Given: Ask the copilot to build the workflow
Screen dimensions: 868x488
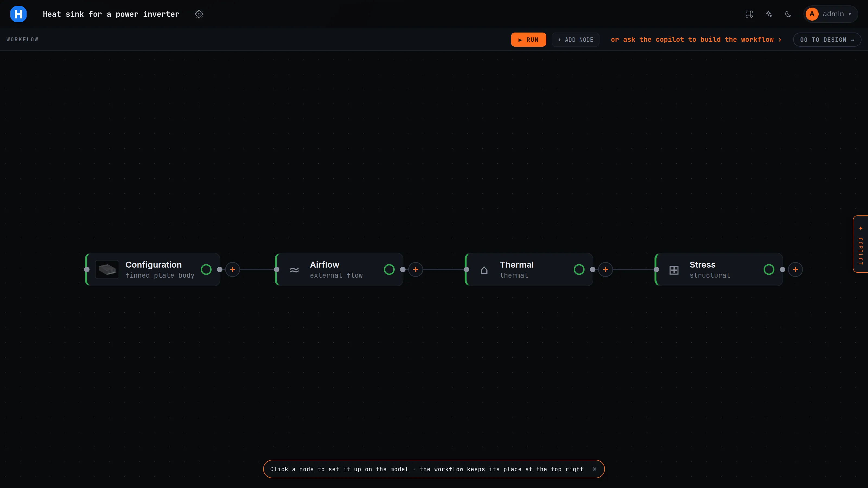Looking at the screenshot, I should point(696,40).
